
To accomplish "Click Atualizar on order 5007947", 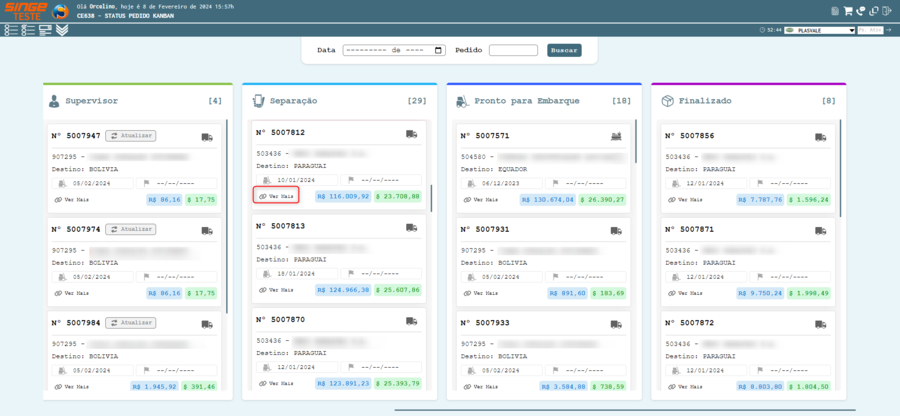I will (131, 136).
